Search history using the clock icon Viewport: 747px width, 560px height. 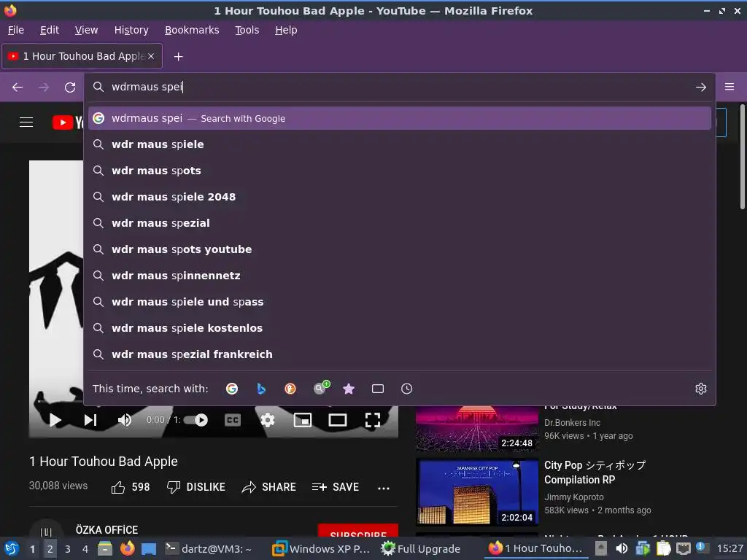point(406,389)
